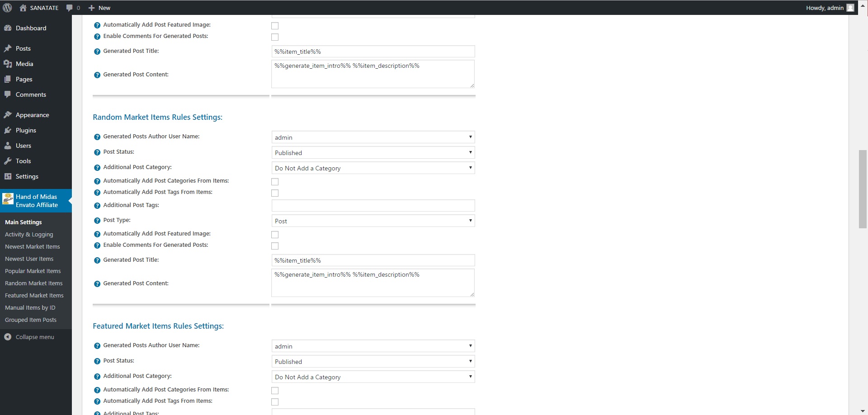This screenshot has height=415, width=868.
Task: Expand Random rules Additional Post Category dropdown
Action: click(373, 168)
